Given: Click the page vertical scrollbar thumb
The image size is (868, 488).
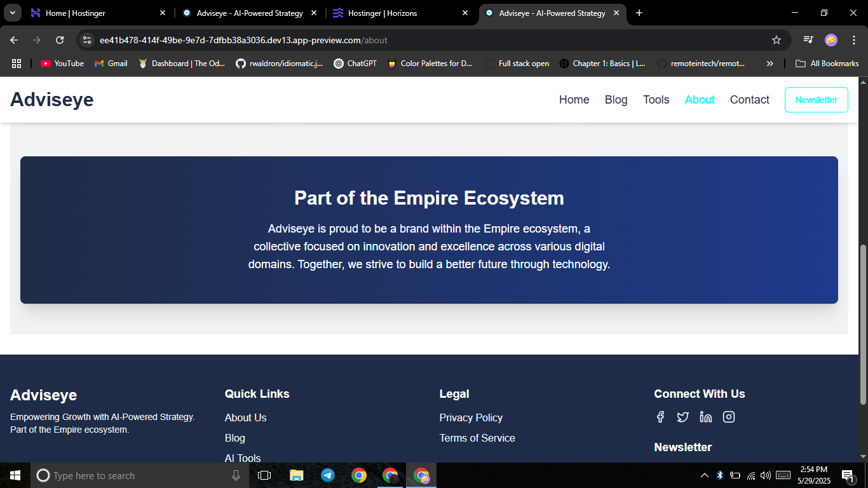Looking at the screenshot, I should point(863,324).
